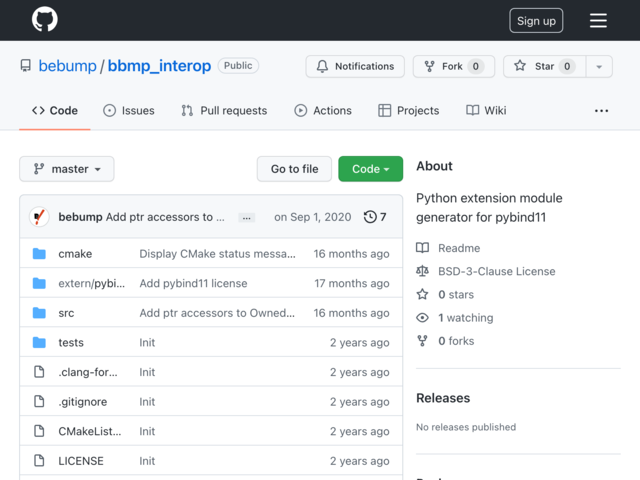Switch to the Wiki tab
Image resolution: width=640 pixels, height=480 pixels.
pyautogui.click(x=486, y=111)
